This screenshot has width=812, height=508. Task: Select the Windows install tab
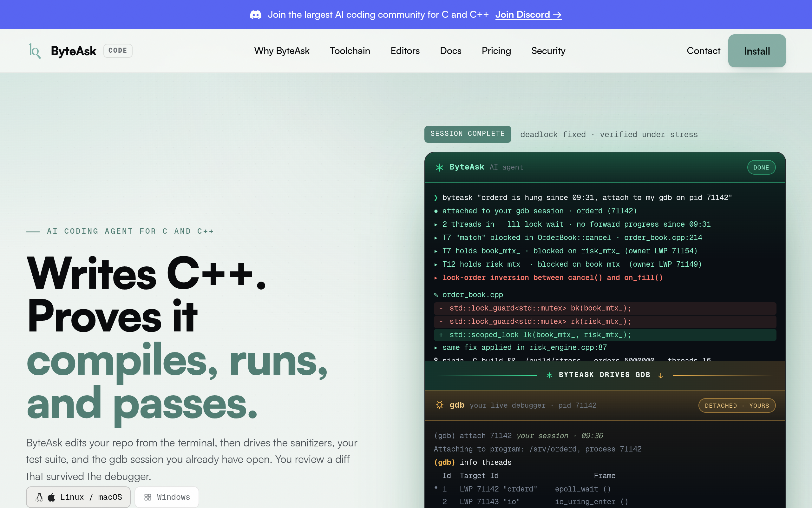point(167,497)
